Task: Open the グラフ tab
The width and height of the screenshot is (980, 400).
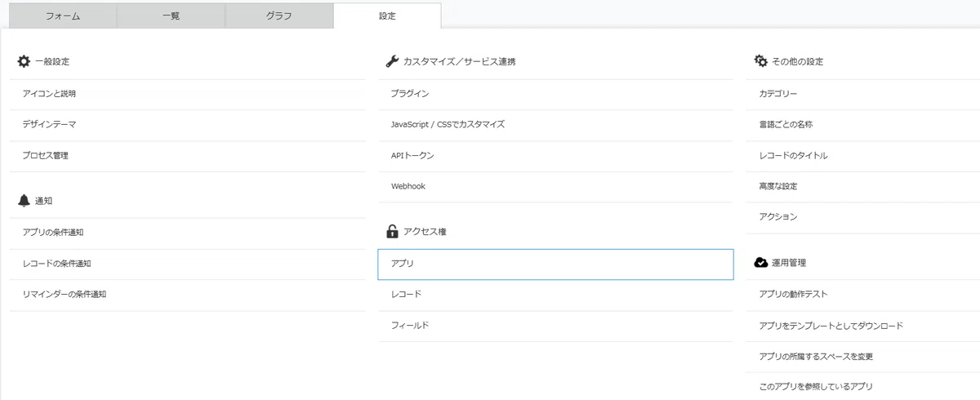Action: point(279,16)
